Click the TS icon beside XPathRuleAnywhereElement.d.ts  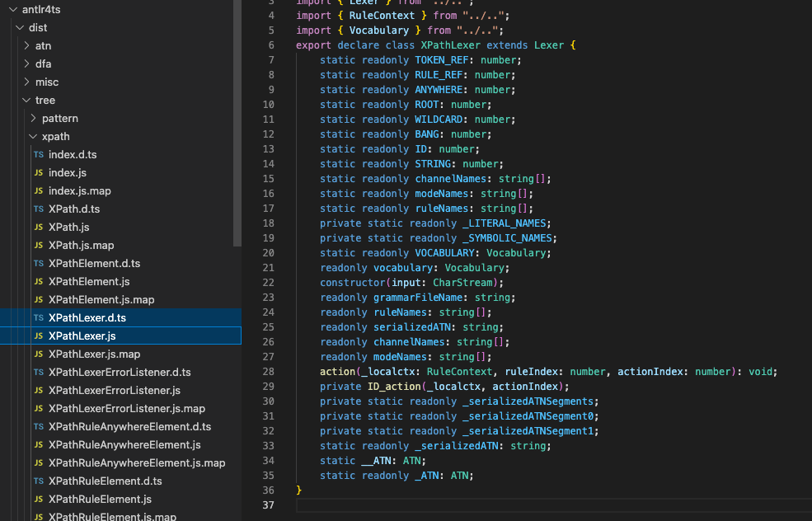38,426
